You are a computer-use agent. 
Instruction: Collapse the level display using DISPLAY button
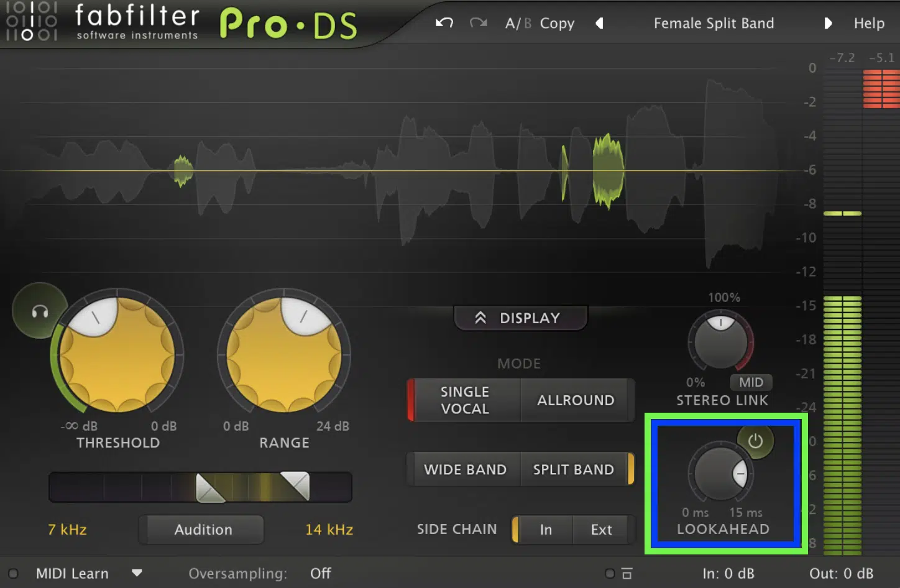pos(520,318)
